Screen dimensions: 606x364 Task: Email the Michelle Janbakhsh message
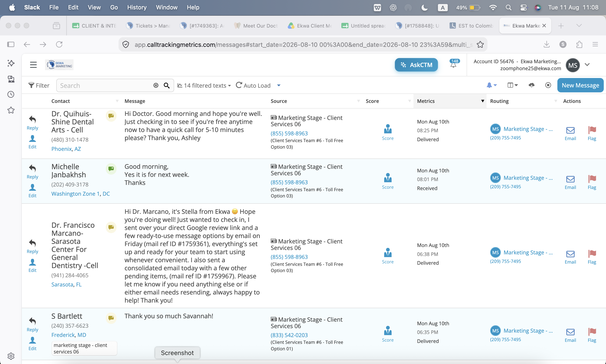click(x=570, y=182)
